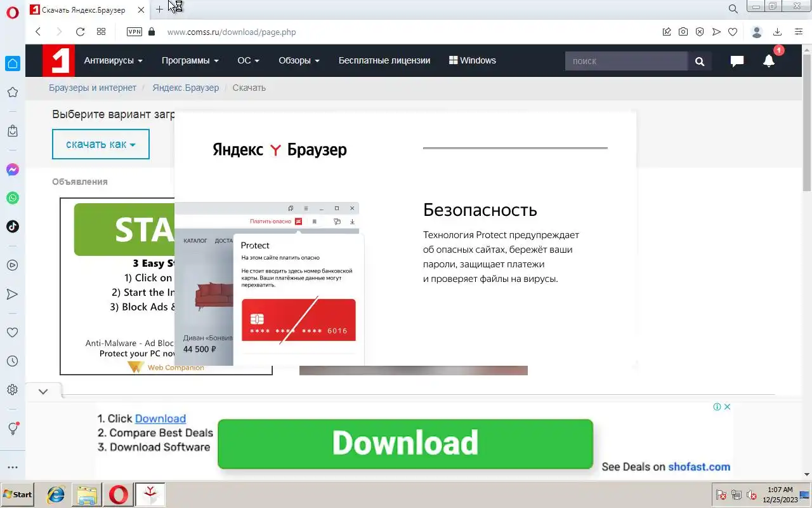Viewport: 812px width, 508px height.
Task: Open Яндекс.Браузер breadcrumb link
Action: coord(186,88)
